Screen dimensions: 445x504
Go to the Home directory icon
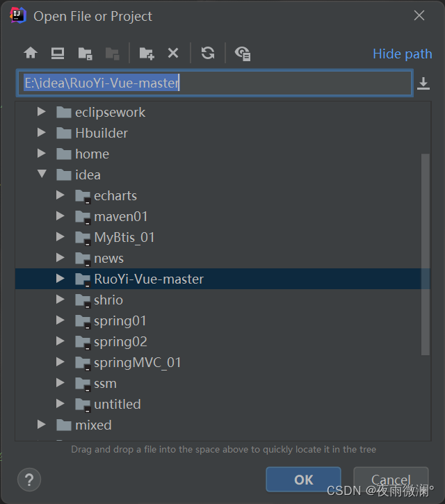(x=30, y=53)
